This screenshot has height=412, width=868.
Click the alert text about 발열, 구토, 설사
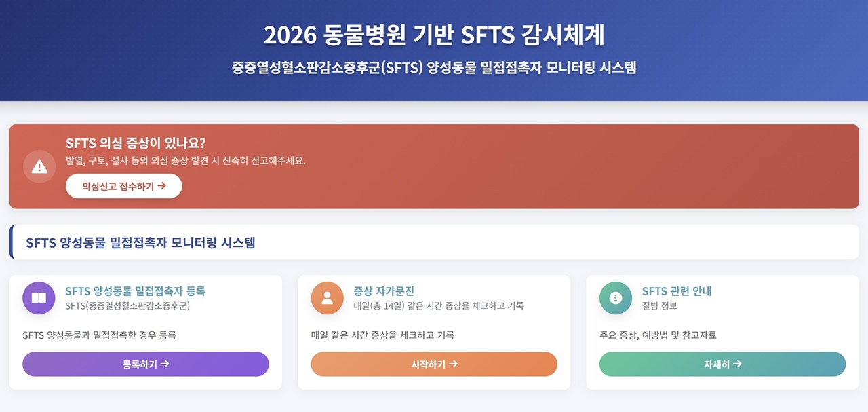click(x=186, y=161)
